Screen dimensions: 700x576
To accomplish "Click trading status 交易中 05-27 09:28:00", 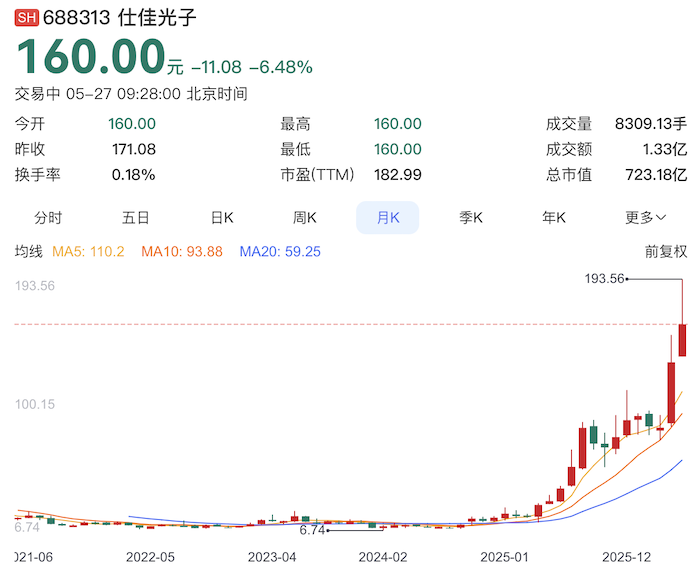I will click(x=97, y=94).
